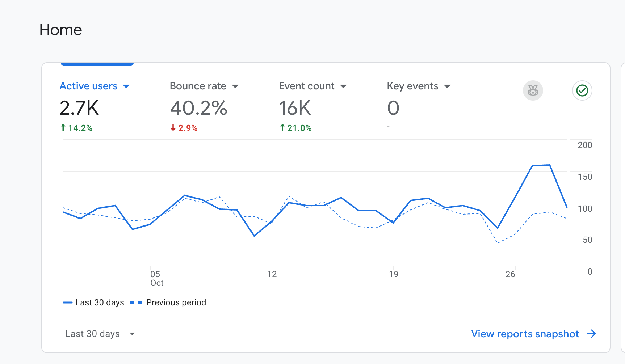Image resolution: width=625 pixels, height=364 pixels.
Task: Click the medal insights badge icon
Action: [x=533, y=90]
